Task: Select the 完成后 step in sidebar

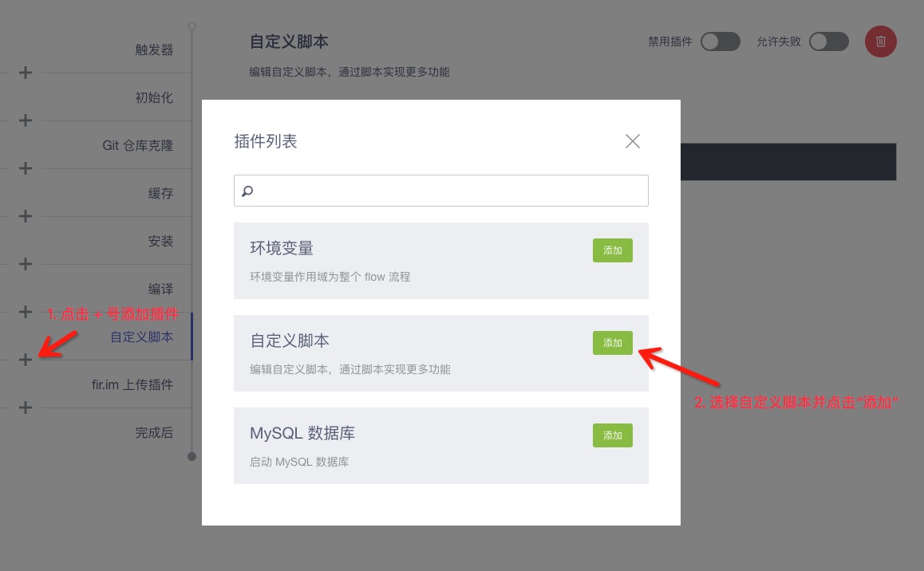Action: point(154,432)
